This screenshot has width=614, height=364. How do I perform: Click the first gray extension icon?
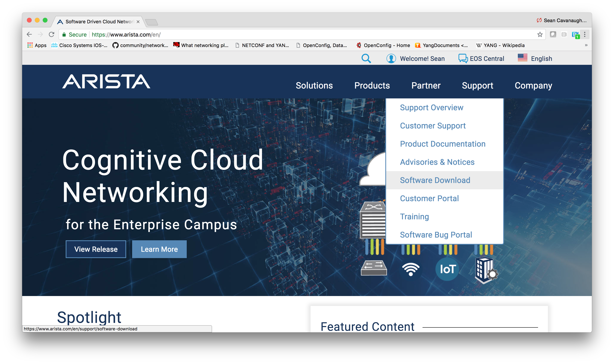point(553,34)
